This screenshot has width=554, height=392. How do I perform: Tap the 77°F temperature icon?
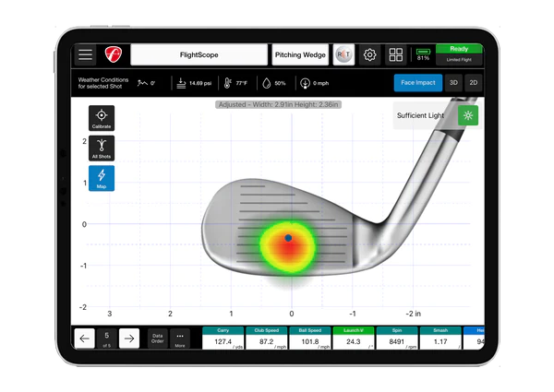[x=227, y=83]
